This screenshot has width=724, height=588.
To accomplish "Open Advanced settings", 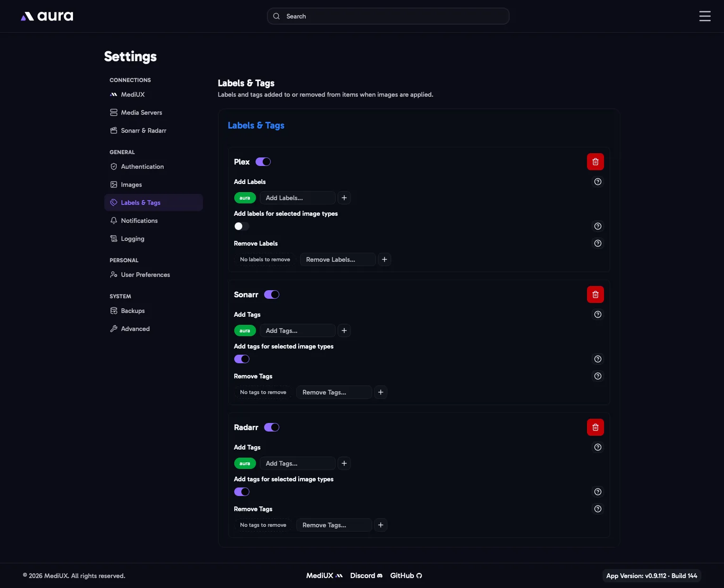I will [x=154, y=329].
